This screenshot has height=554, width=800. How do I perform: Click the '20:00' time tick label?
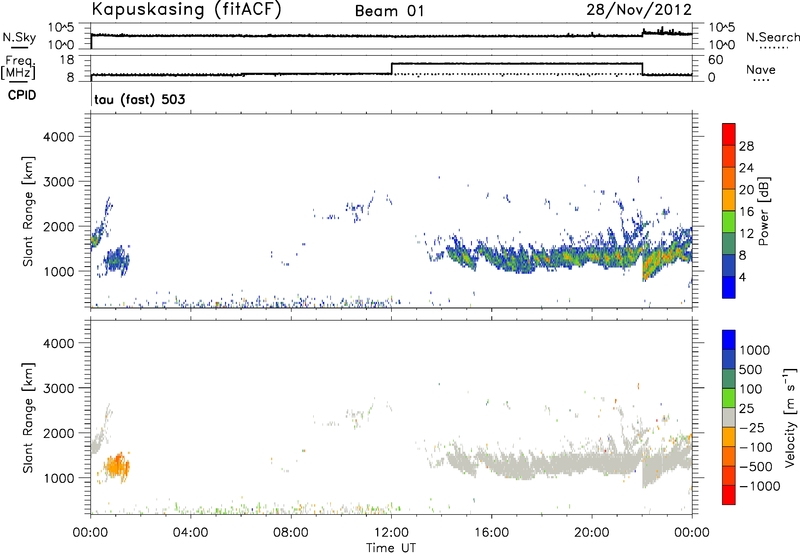point(591,533)
